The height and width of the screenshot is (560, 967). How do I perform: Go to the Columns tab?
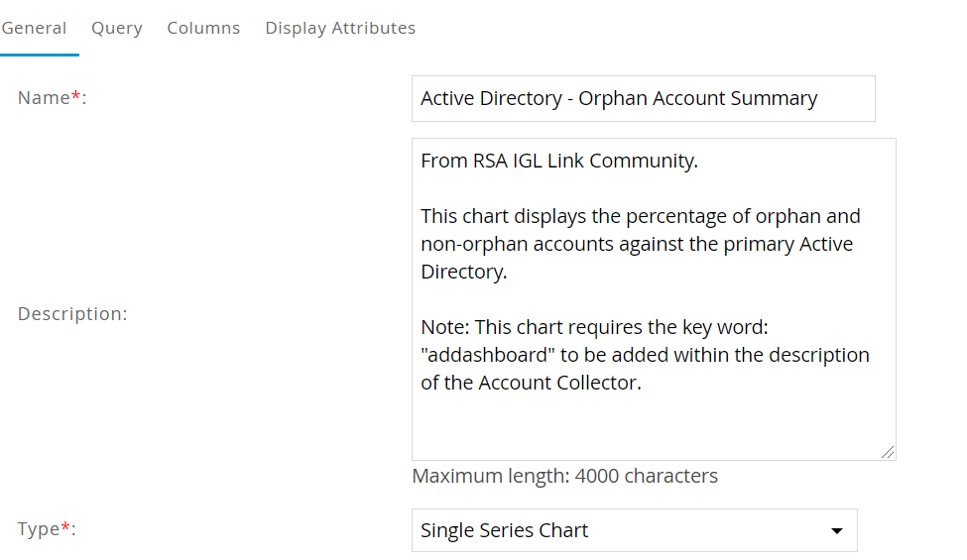pos(203,28)
